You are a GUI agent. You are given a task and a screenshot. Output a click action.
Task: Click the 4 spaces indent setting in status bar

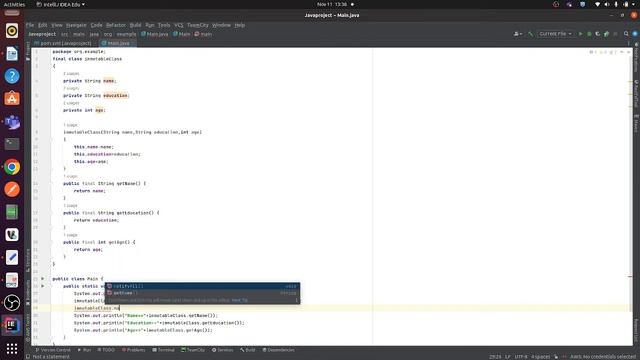click(540, 357)
